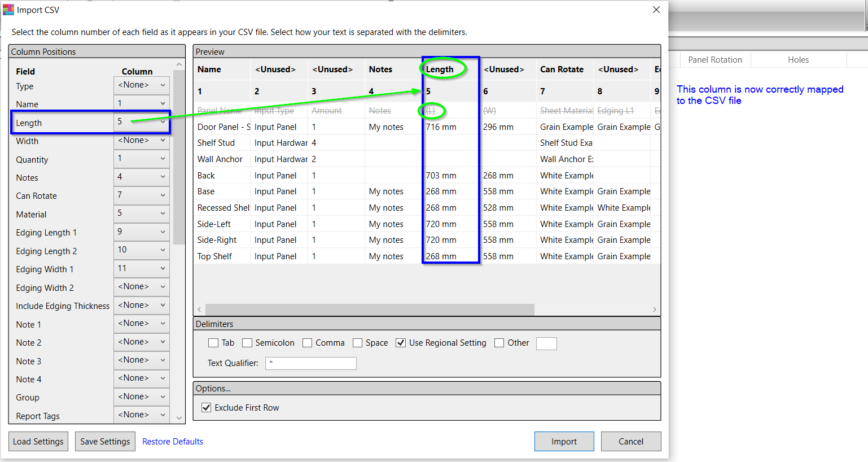Select the Recessed Shelf row name cell

point(223,208)
